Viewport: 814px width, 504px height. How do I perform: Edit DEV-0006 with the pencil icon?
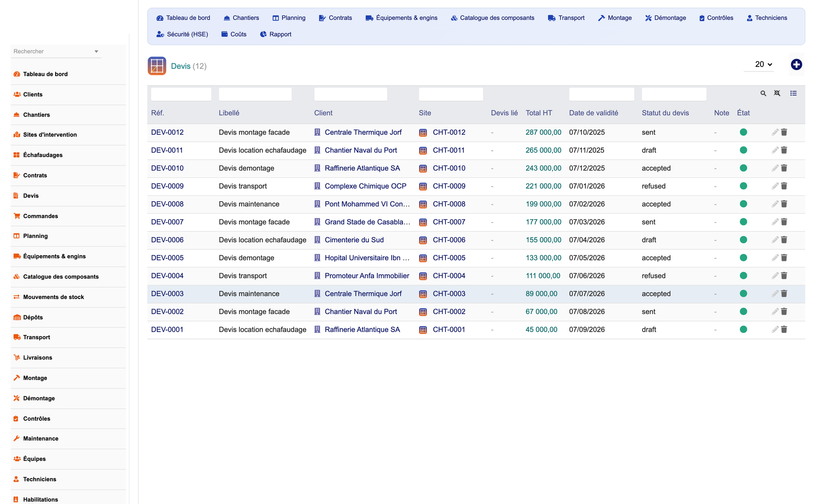click(775, 240)
